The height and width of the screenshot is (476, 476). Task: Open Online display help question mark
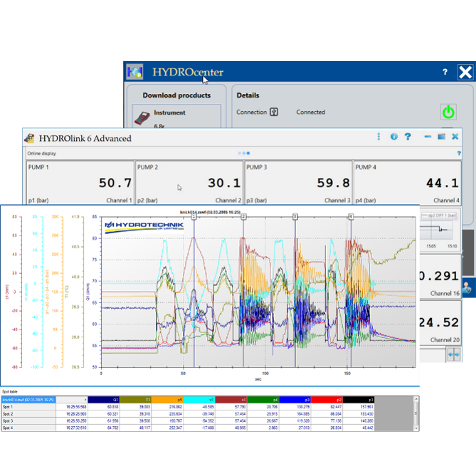coord(459,153)
